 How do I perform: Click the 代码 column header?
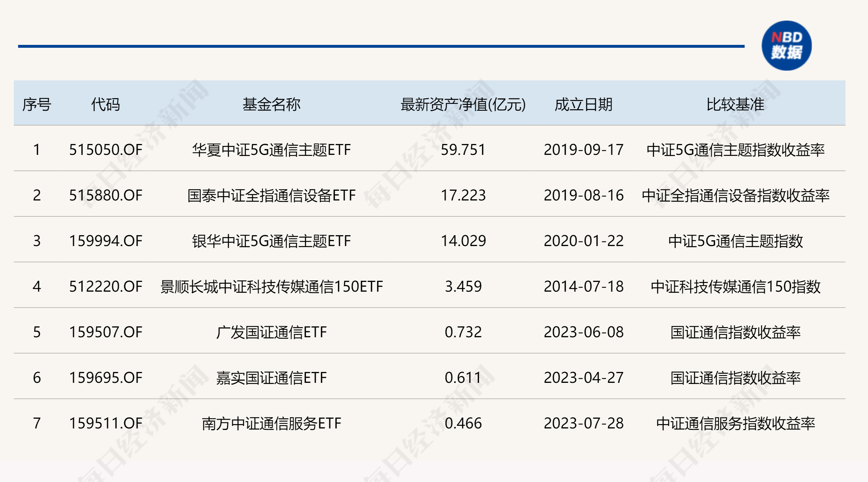(x=105, y=105)
